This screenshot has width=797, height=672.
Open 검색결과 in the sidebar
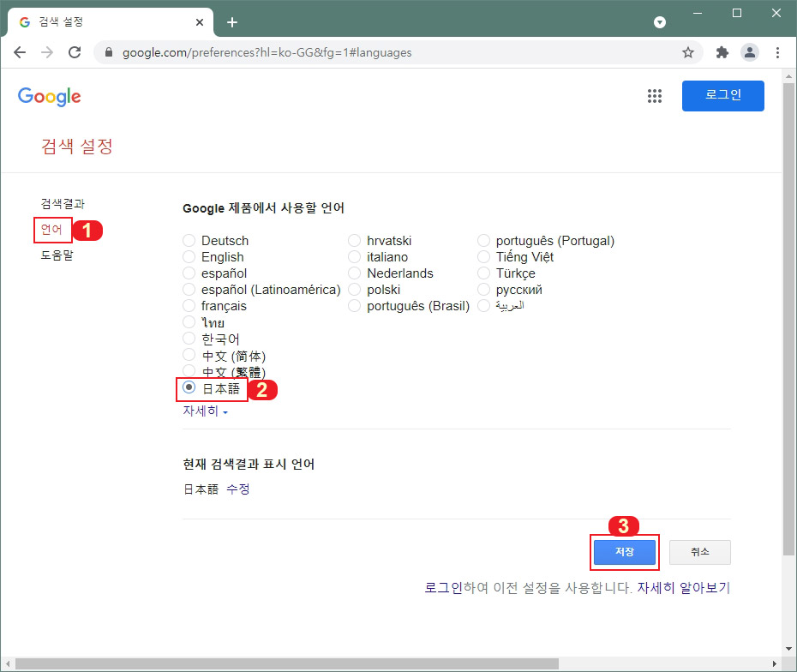tap(63, 204)
